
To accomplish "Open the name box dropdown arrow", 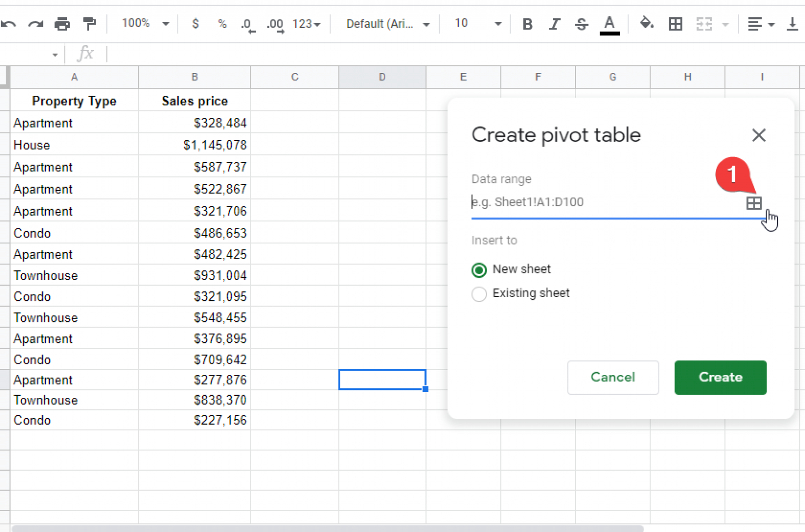I will (x=55, y=55).
